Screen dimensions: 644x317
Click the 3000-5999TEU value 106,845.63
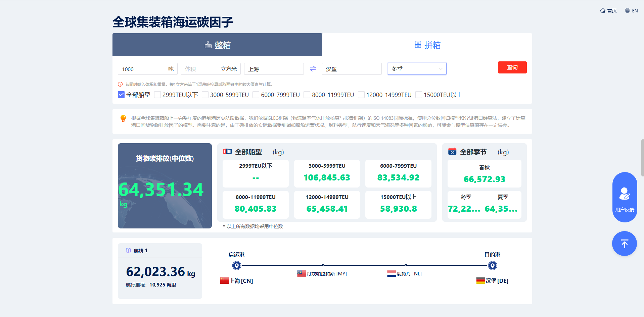[x=327, y=177]
